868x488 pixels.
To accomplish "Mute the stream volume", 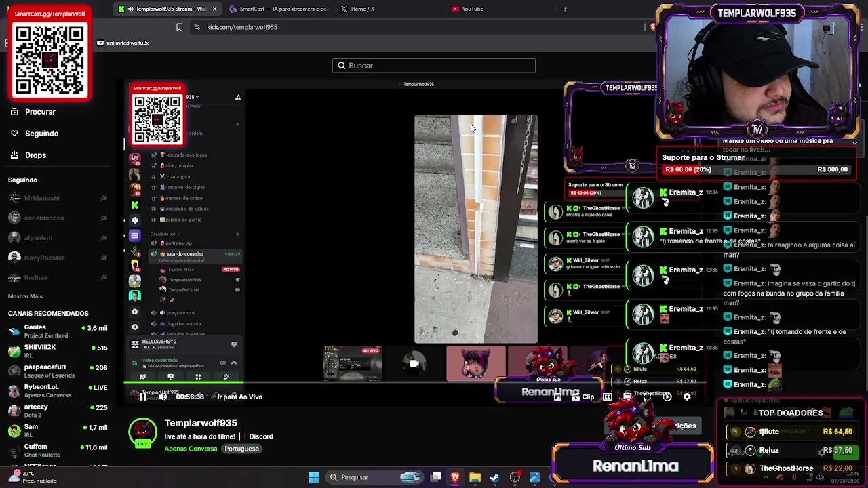I will [163, 396].
